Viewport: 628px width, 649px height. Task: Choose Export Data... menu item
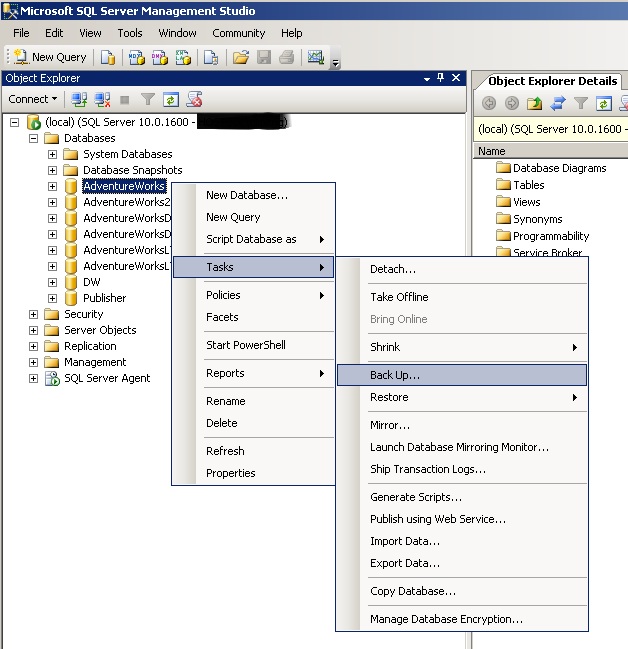pos(462,564)
